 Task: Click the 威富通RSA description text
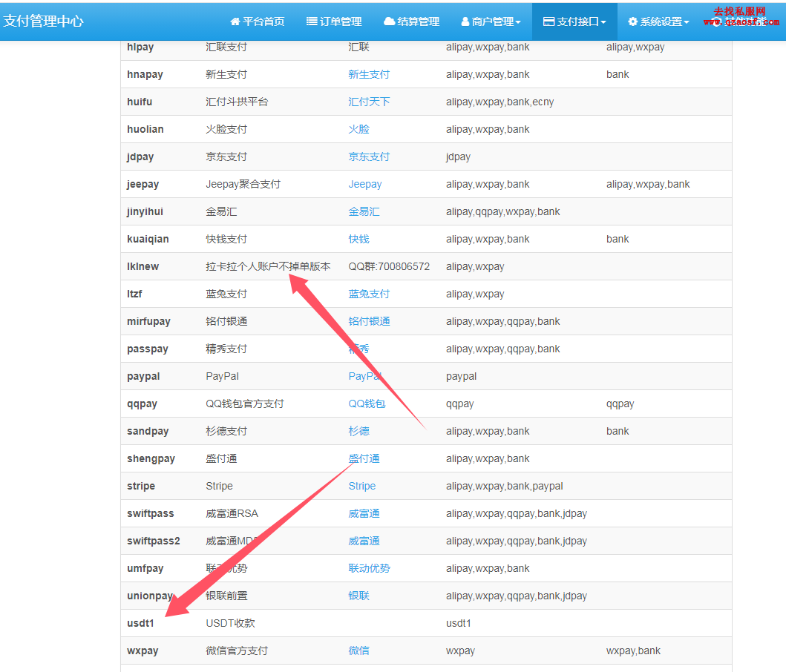[232, 514]
